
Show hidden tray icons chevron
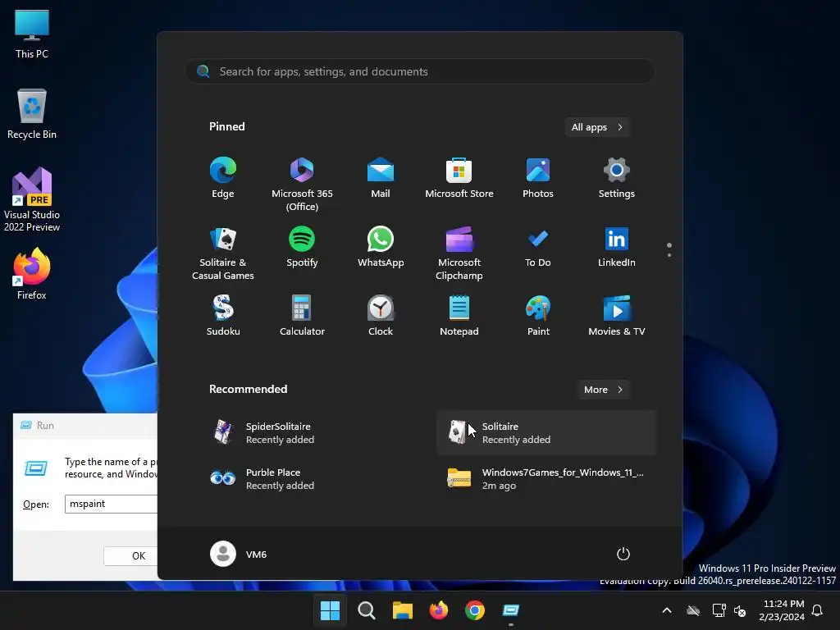coord(667,610)
